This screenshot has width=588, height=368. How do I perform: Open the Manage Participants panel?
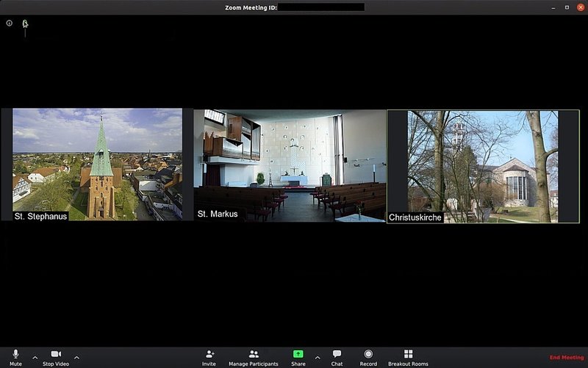(x=254, y=356)
